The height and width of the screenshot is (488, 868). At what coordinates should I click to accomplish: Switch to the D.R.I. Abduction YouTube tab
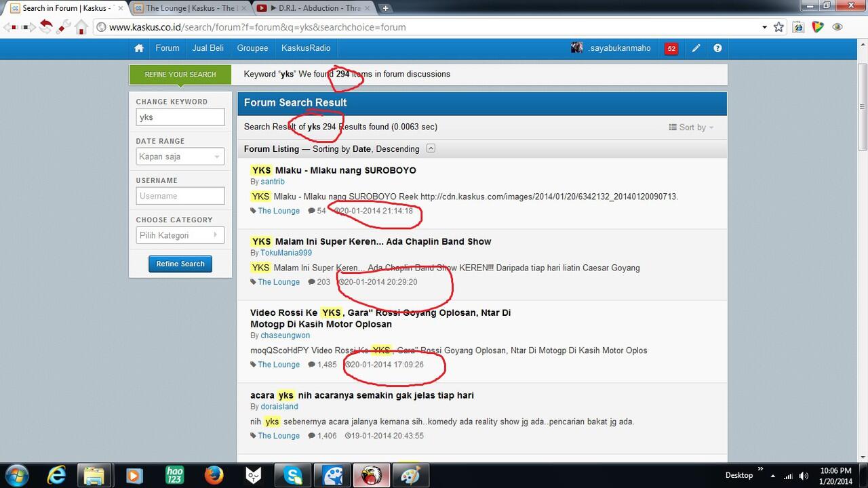(314, 8)
